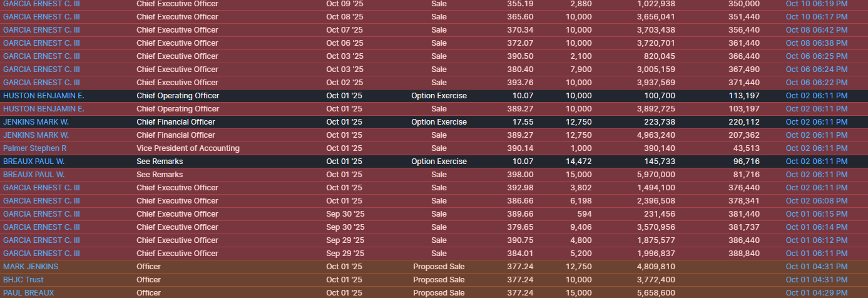The image size is (868, 298).
Task: Open BHJC Trust insider link
Action: click(23, 280)
